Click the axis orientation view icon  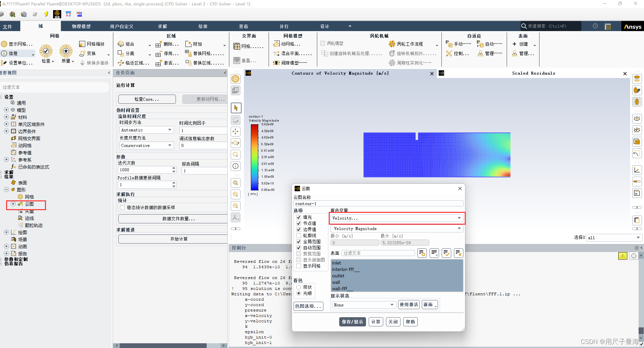[236, 217]
